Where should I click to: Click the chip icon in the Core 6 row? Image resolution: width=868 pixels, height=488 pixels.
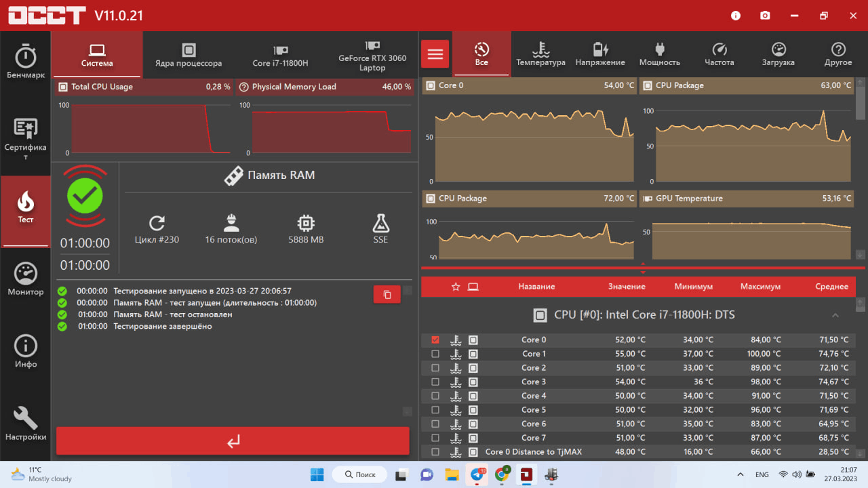473,424
